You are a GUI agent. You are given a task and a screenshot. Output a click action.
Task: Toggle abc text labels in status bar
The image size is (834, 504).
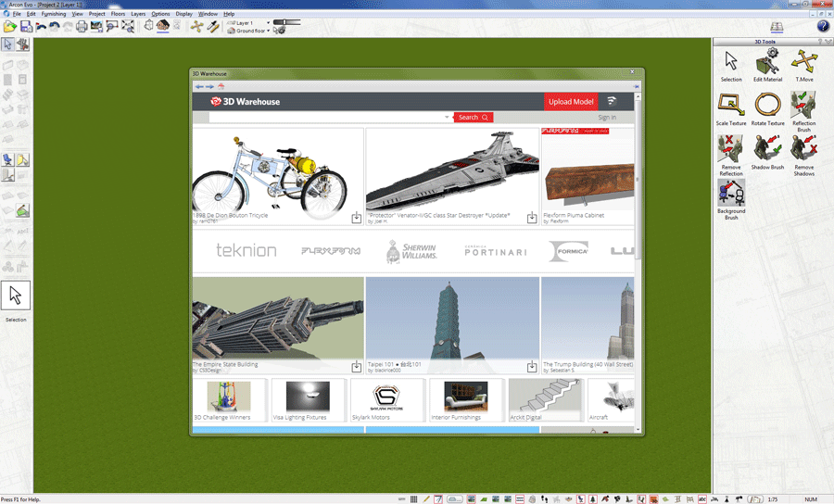pyautogui.click(x=702, y=499)
